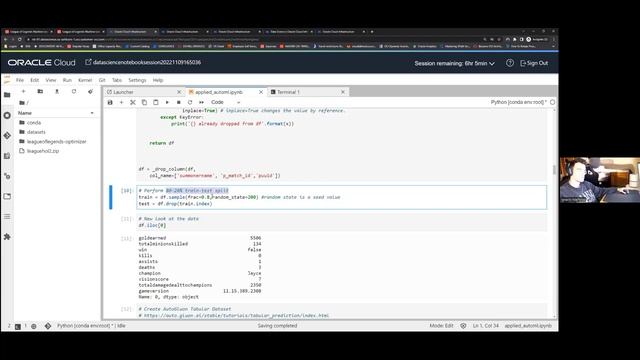The width and height of the screenshot is (640, 360).
Task: Save the notebook with the disk icon
Action: tap(110, 102)
